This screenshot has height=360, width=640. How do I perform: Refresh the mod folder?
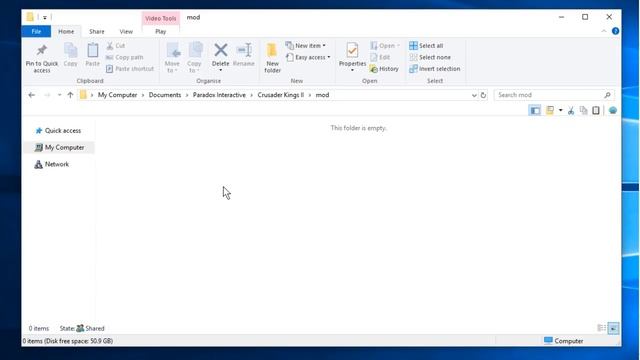point(483,95)
